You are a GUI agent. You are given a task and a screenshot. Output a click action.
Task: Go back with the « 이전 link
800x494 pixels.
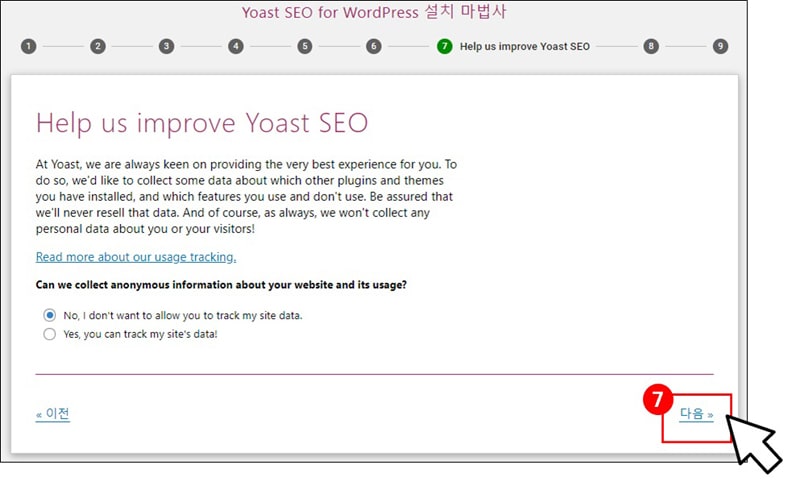click(x=53, y=413)
